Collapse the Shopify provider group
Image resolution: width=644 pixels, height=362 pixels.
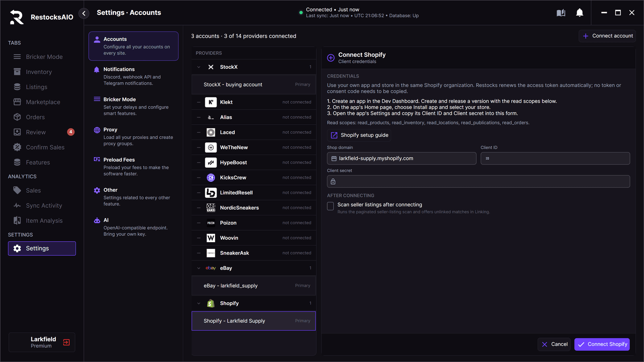click(x=199, y=303)
